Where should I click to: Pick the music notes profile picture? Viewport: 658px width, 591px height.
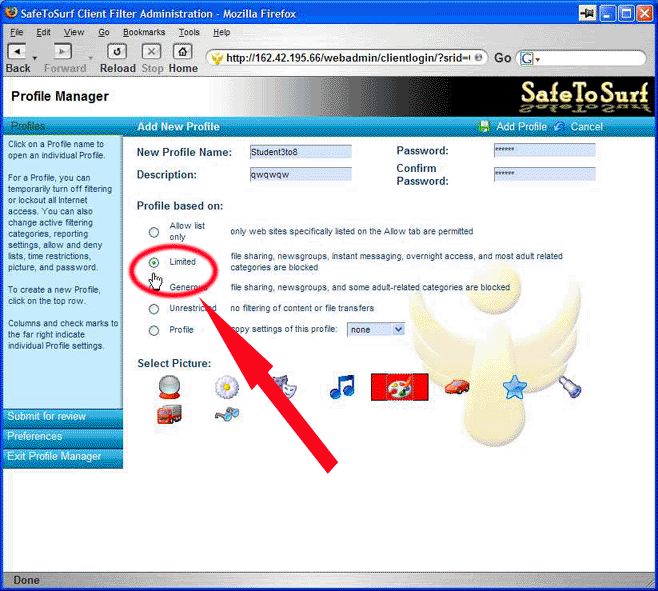[x=342, y=387]
